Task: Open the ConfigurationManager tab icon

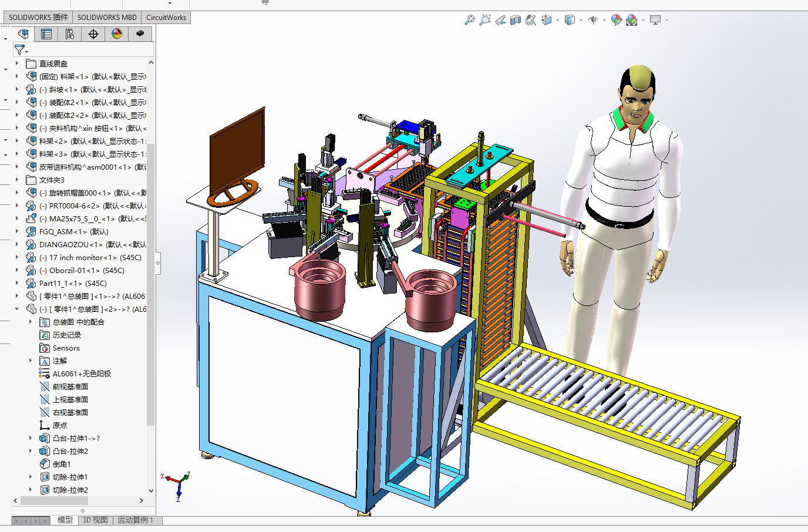Action: 70,34
